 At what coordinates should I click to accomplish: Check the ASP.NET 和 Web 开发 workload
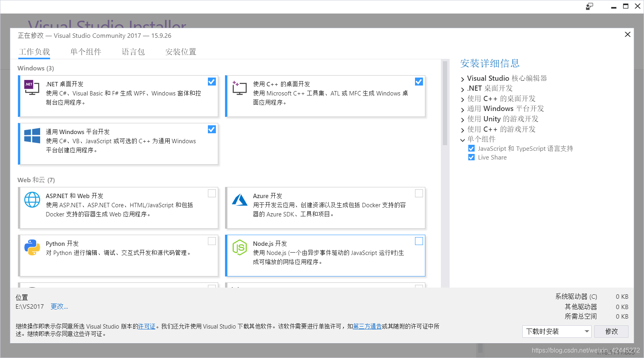click(212, 193)
